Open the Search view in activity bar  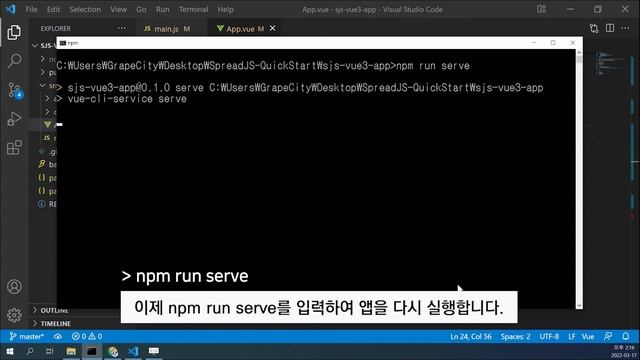click(x=14, y=61)
